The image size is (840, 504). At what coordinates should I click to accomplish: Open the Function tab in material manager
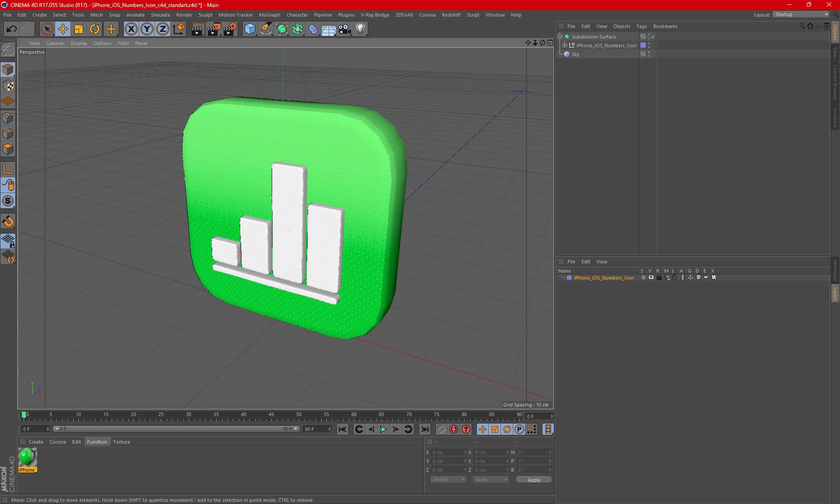[x=97, y=442]
